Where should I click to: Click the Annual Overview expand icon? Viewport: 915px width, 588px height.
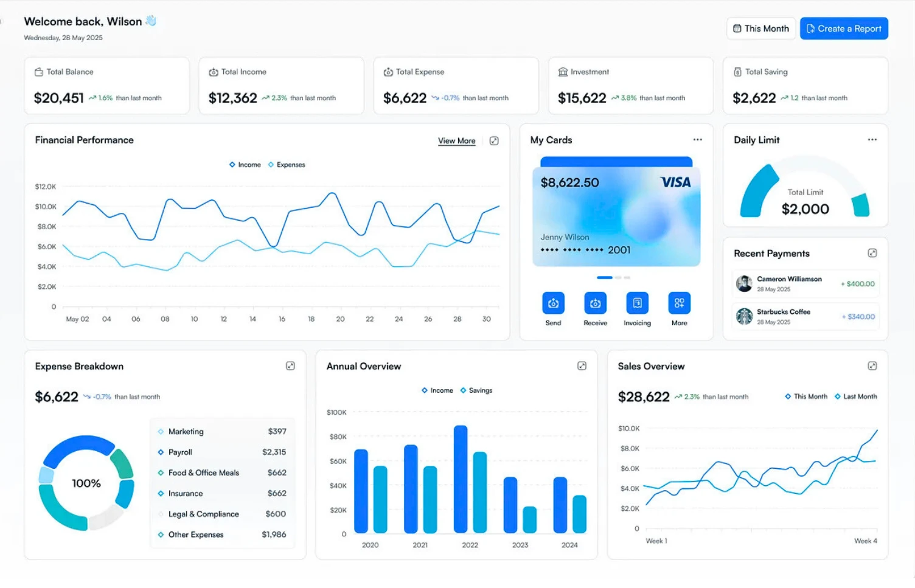(582, 365)
